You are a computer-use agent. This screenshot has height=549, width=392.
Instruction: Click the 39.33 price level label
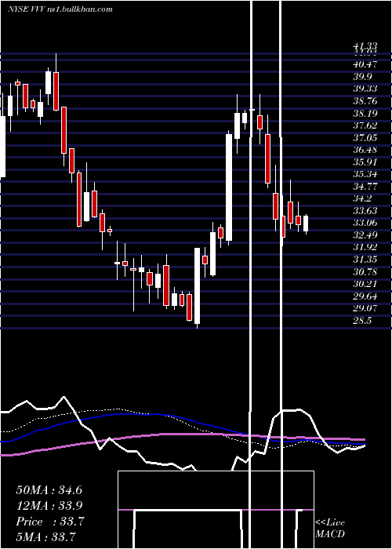point(365,89)
